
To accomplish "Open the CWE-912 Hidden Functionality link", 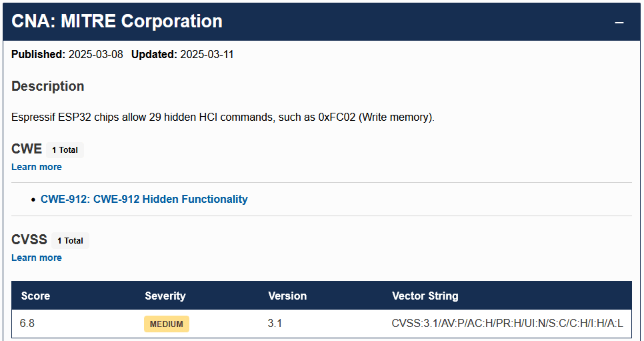I will click(144, 199).
